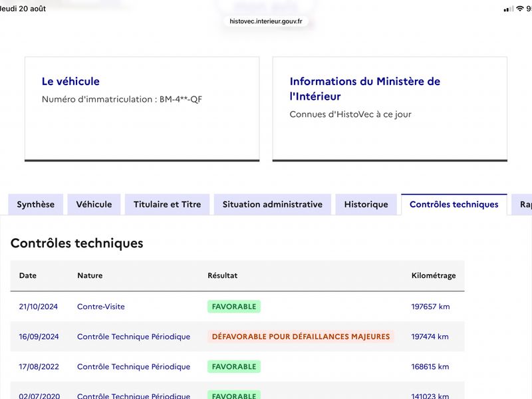Image resolution: width=532 pixels, height=399 pixels.
Task: Click the 'Le véhicule' card heading
Action: click(70, 81)
